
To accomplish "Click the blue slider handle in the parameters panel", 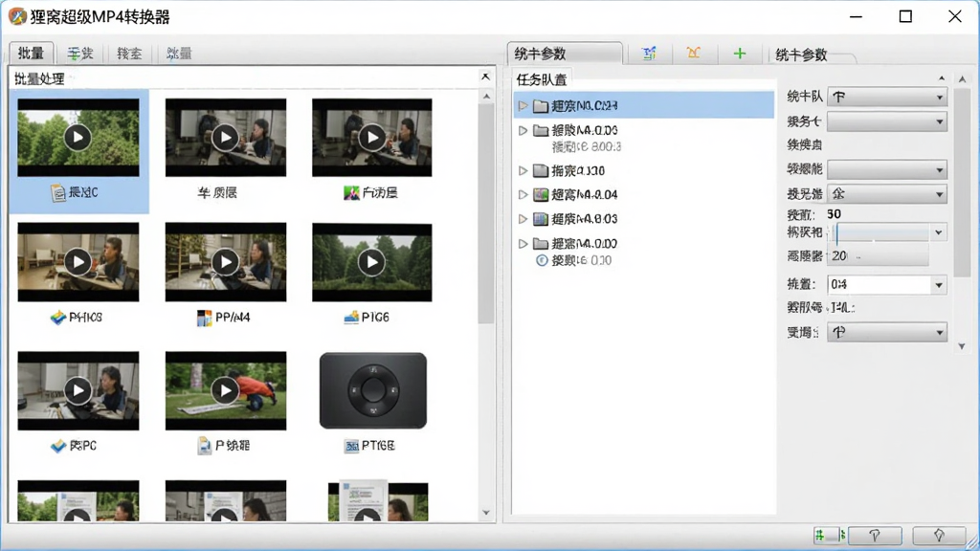I will tap(836, 233).
